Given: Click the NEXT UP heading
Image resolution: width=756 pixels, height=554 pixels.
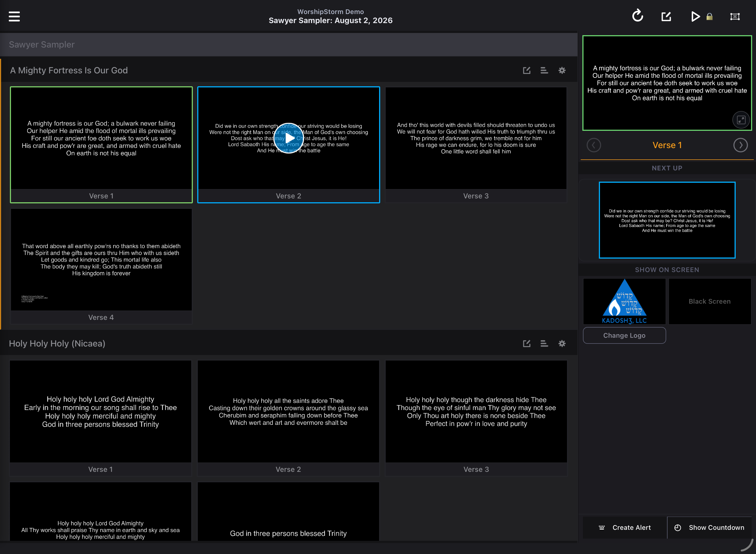Looking at the screenshot, I should (x=667, y=168).
